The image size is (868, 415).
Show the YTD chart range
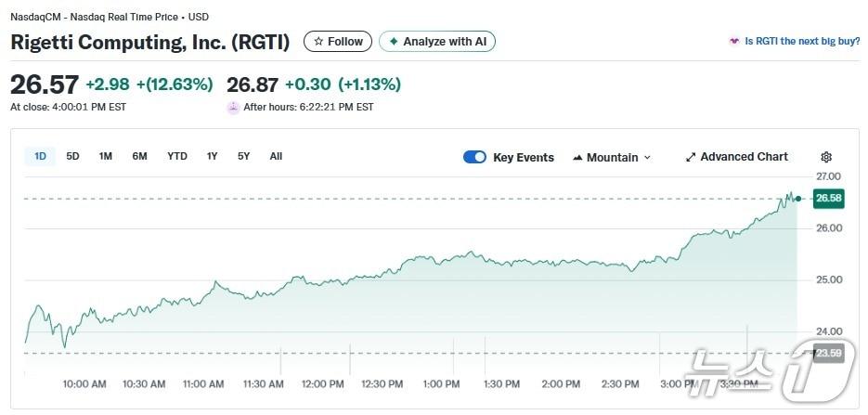click(x=177, y=157)
